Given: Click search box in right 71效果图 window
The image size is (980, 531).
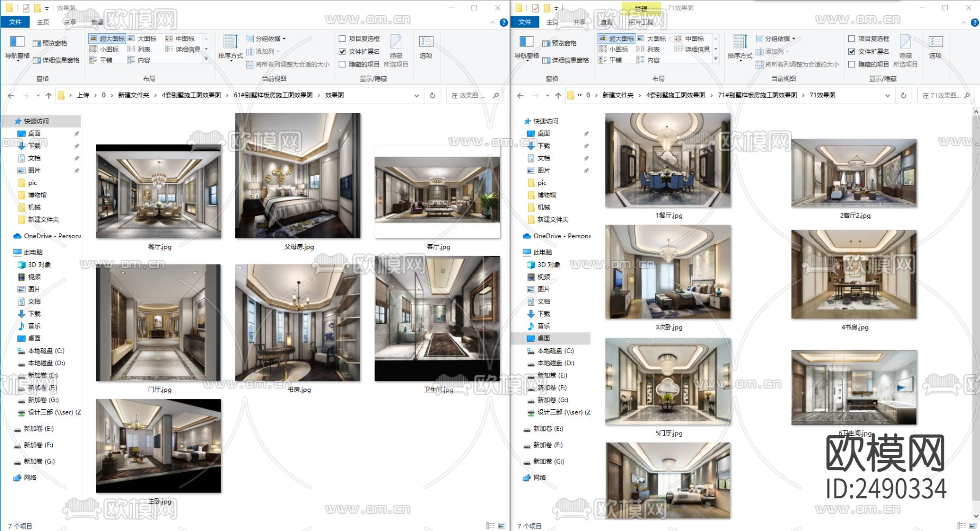Looking at the screenshot, I should coord(945,95).
